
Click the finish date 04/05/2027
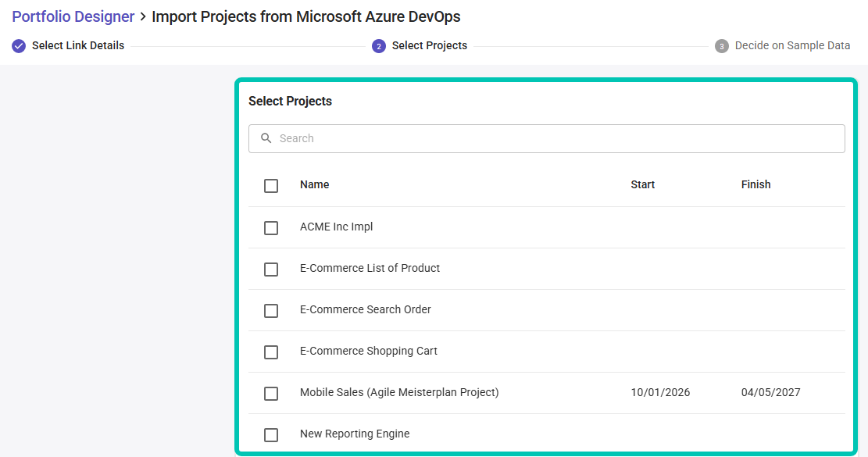[x=770, y=392]
